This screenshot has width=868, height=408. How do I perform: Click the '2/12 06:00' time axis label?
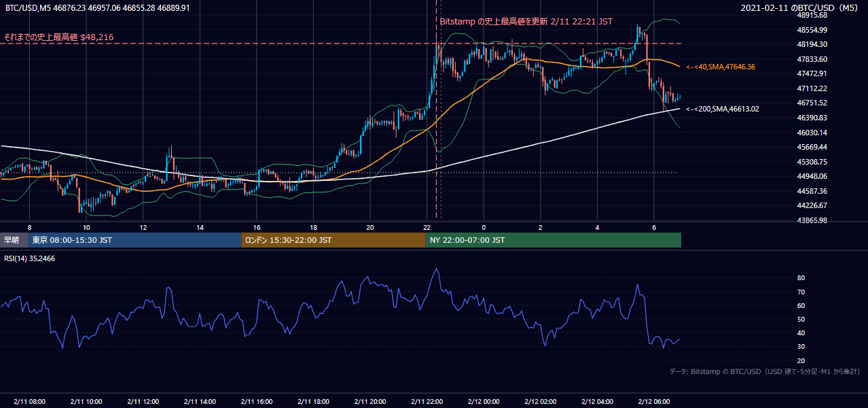click(654, 401)
